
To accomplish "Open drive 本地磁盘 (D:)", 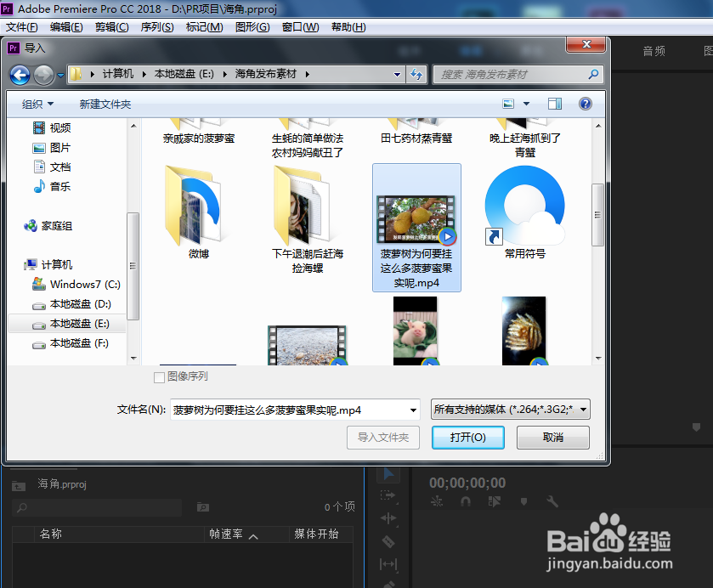I will tap(72, 304).
